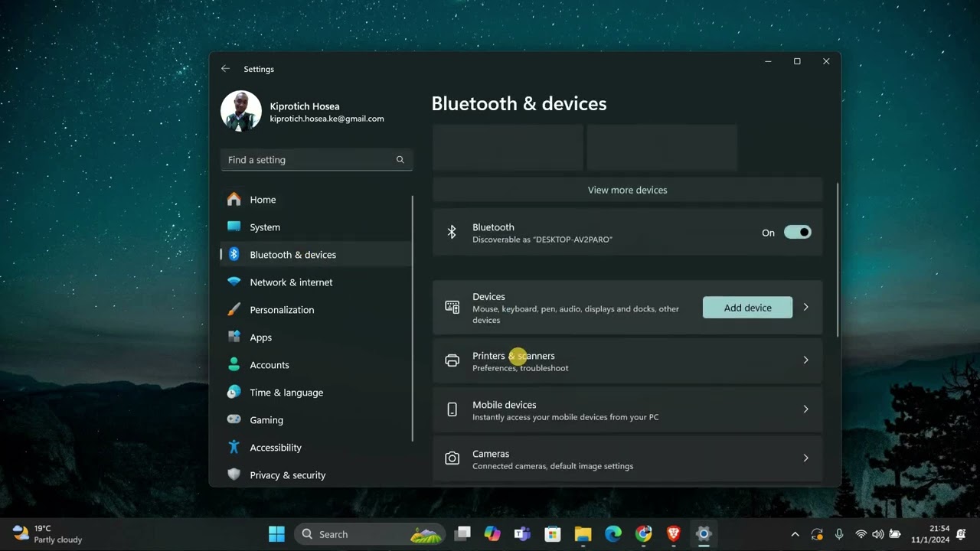Open Microsoft Store from taskbar
980x551 pixels.
(x=553, y=534)
